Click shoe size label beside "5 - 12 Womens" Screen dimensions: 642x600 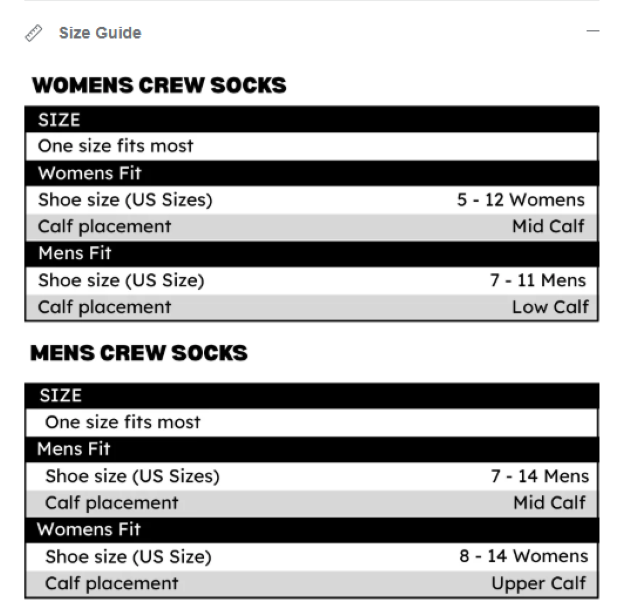pos(125,200)
